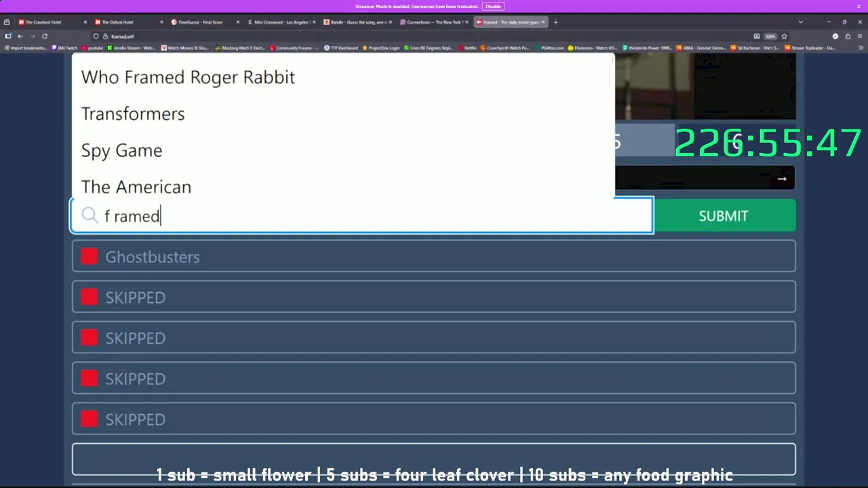The height and width of the screenshot is (488, 868).
Task: Open the Netflix bookmark
Action: tap(467, 48)
